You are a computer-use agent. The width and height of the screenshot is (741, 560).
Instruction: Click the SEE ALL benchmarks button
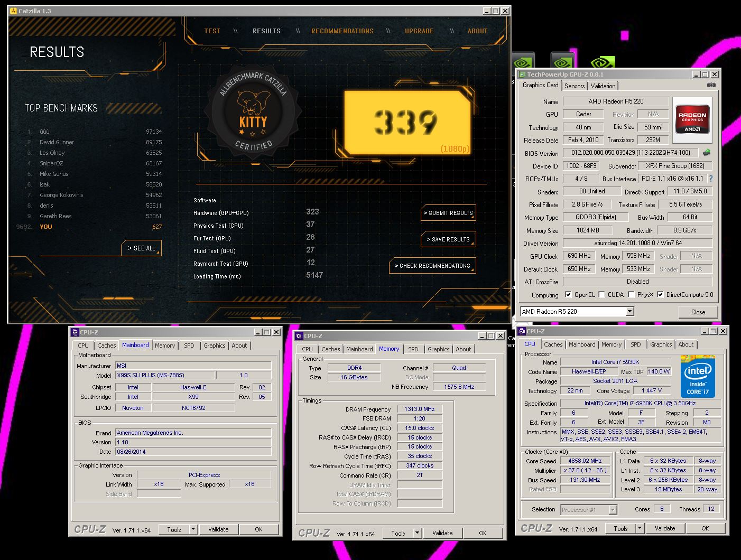point(142,248)
